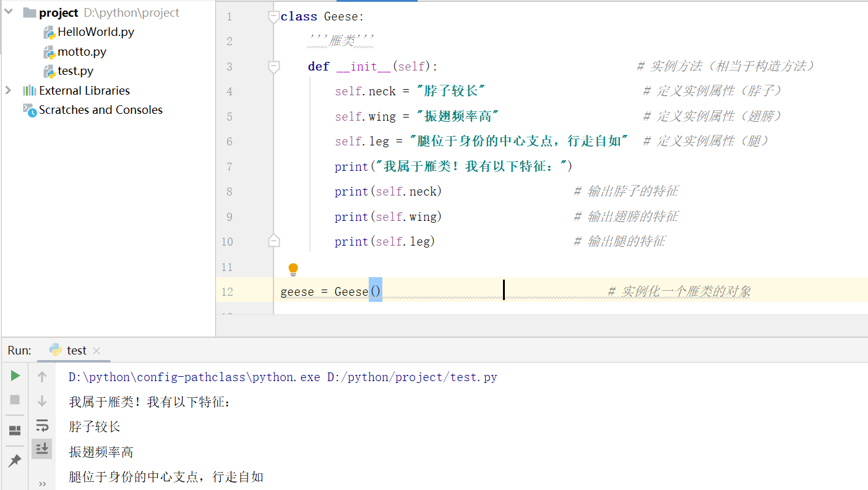Click the comment '# 实例化一个雁类的对象'
The height and width of the screenshot is (490, 868).
pos(679,291)
